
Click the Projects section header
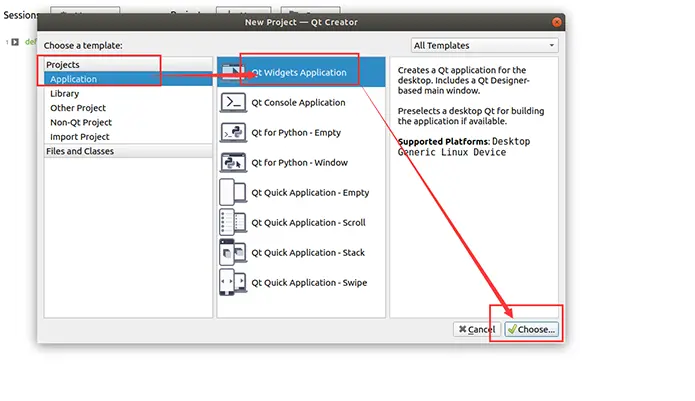(128, 65)
